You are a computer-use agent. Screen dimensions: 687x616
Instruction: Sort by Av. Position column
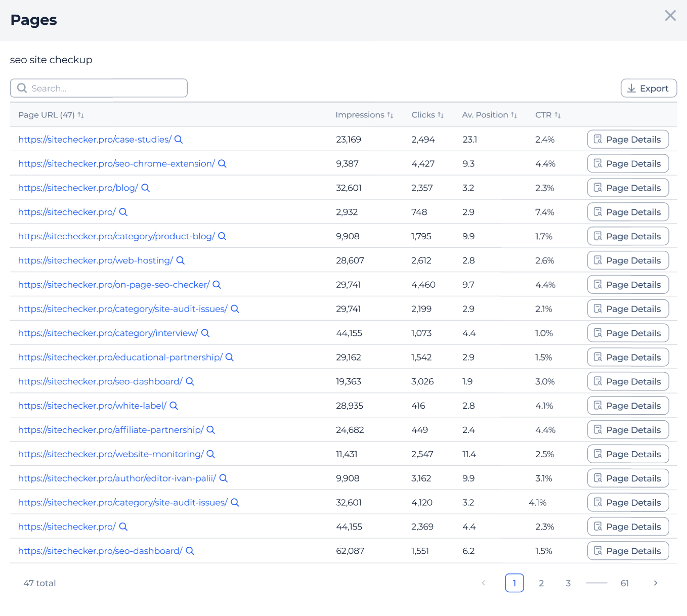[x=489, y=115]
